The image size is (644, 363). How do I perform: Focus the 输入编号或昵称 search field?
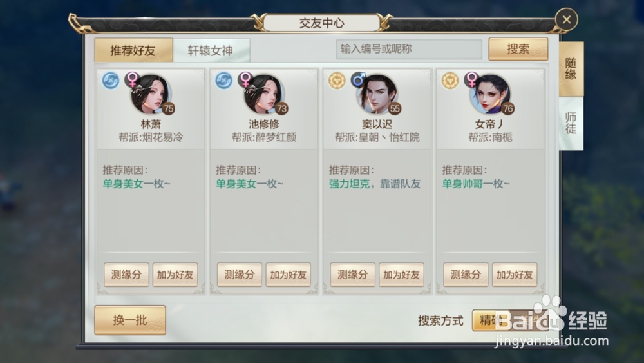[409, 50]
